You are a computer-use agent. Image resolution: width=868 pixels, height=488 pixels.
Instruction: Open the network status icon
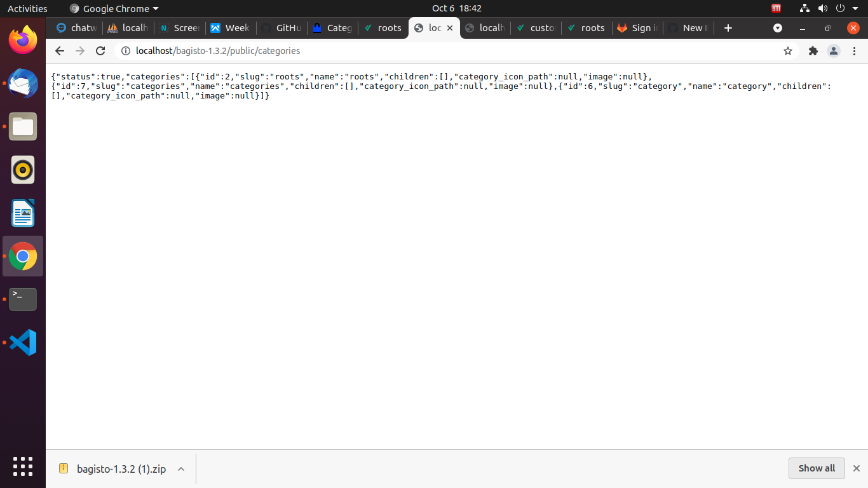point(804,8)
